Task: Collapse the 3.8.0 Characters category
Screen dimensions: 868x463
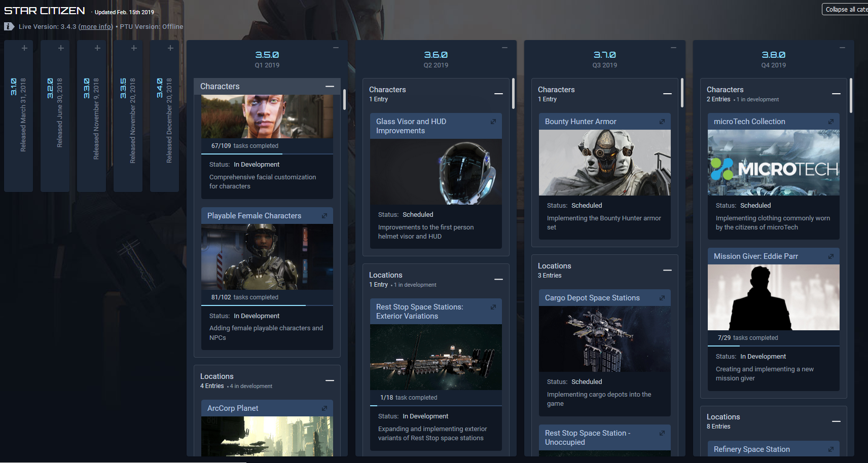Action: coord(836,94)
